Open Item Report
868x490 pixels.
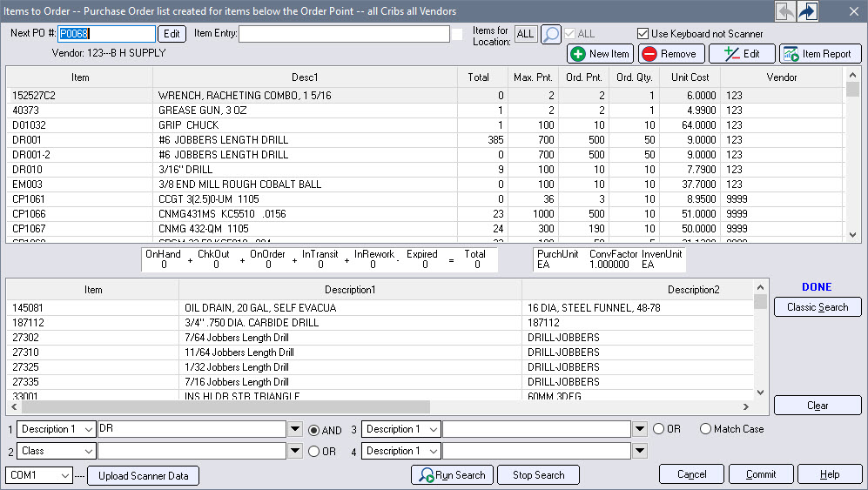[x=819, y=54]
